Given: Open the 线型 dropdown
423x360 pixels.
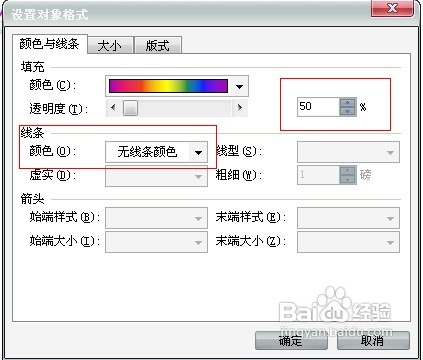Looking at the screenshot, I should click(348, 152).
